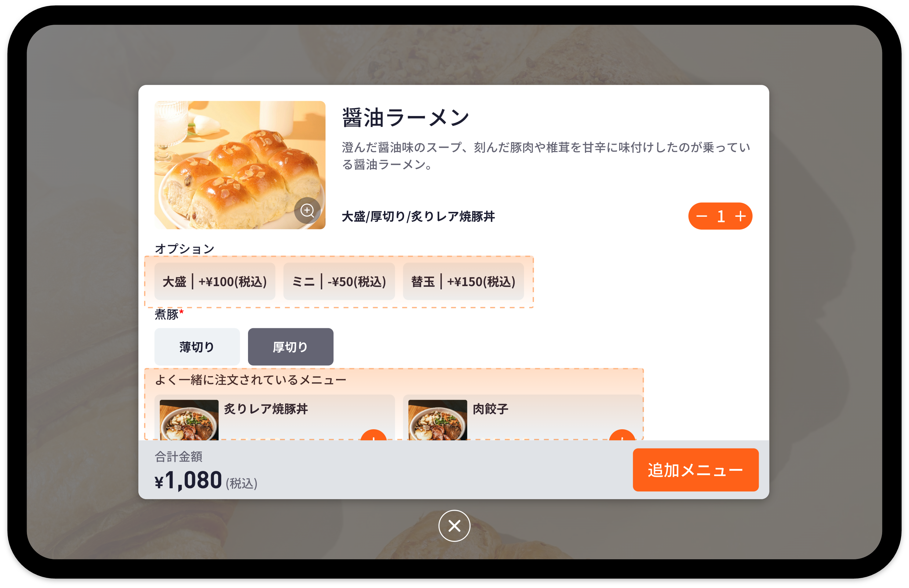
Task: Toggle the 大盛 +¥100 option
Action: coord(215,281)
